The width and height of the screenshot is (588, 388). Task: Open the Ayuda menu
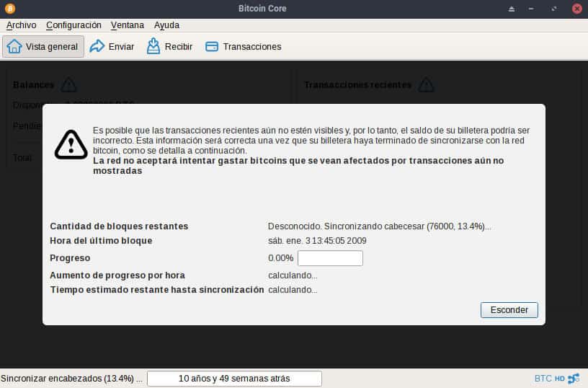166,25
